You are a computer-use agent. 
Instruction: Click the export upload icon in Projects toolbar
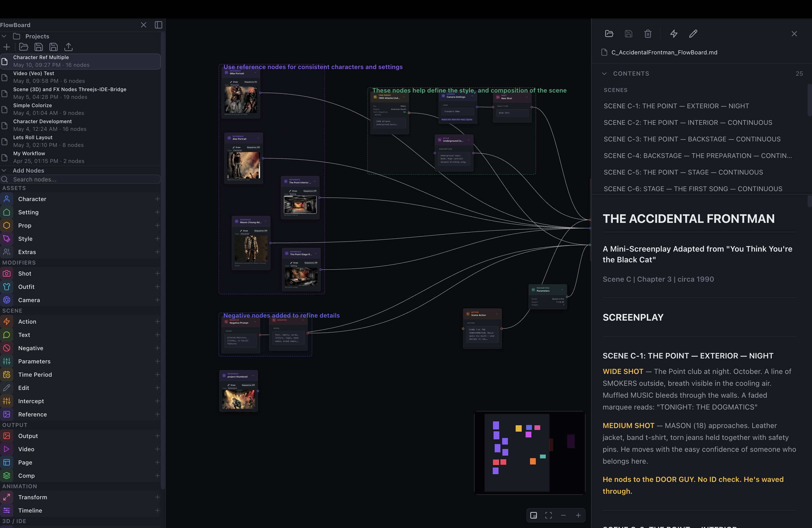tap(68, 47)
